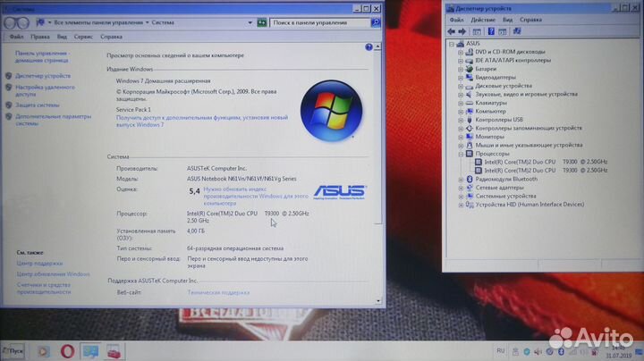This screenshot has width=644, height=361.
Task: Click the scan for hardware changes icon
Action: click(x=517, y=31)
